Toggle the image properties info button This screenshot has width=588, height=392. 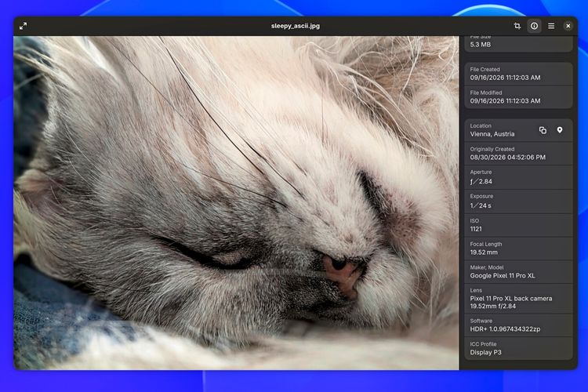[x=534, y=26]
